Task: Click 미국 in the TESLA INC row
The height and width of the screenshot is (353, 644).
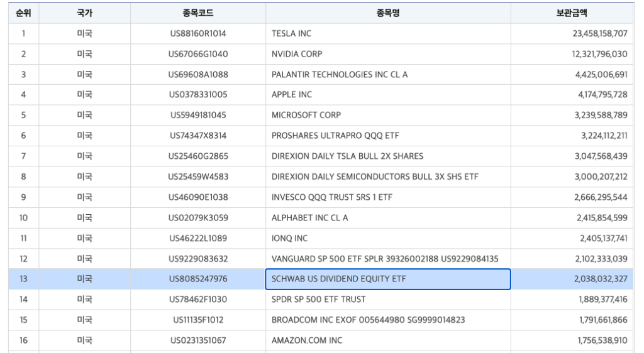Action: (85, 34)
